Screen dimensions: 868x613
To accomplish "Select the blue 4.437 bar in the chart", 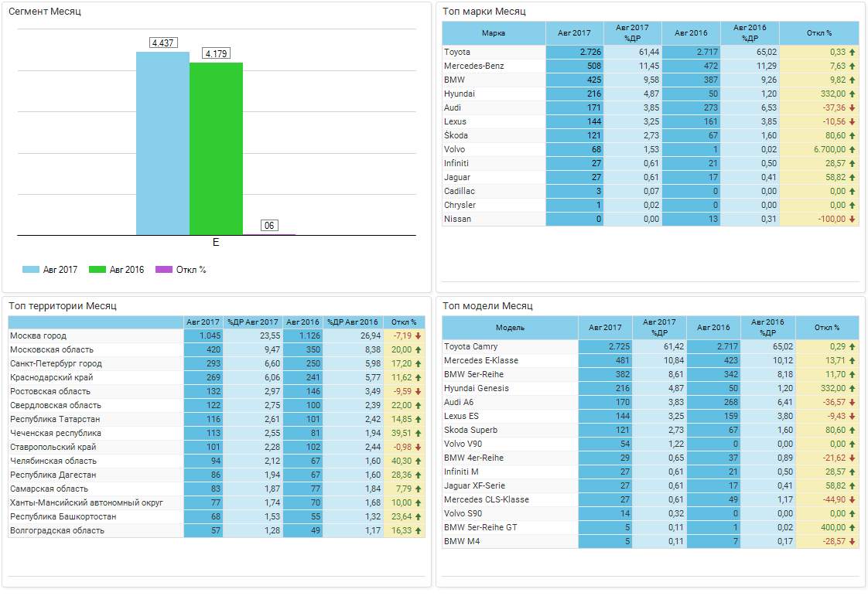I will 162,143.
